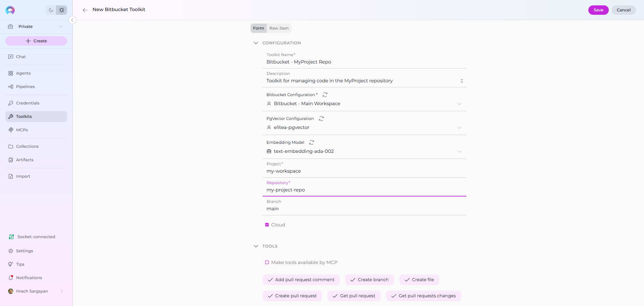Collapse the CONFIGURATION section
This screenshot has width=644, height=306.
pos(256,43)
